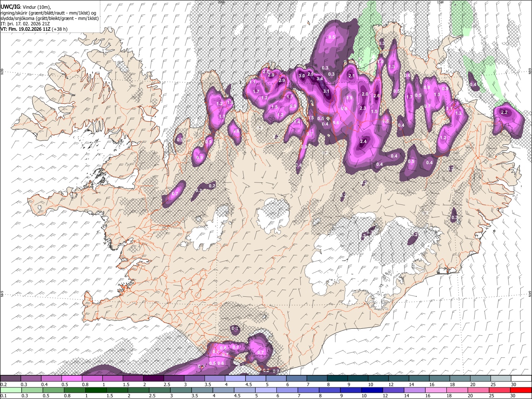Click the 15W longitude label at the top
Screen dimensions: 532x399
pos(440,2)
